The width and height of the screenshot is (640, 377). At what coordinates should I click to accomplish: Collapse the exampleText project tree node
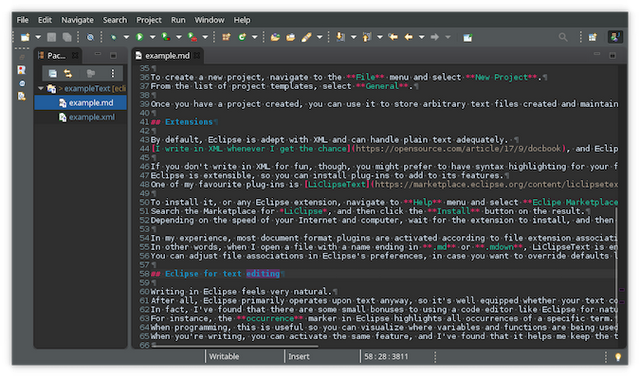[x=41, y=88]
